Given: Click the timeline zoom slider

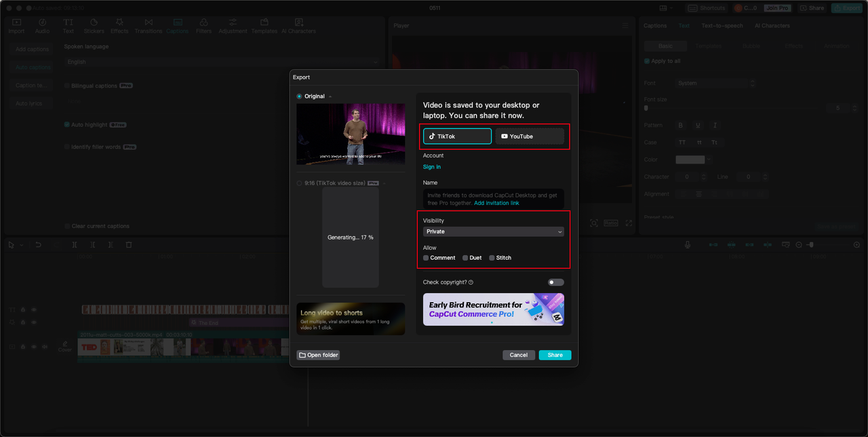Looking at the screenshot, I should click(x=827, y=245).
